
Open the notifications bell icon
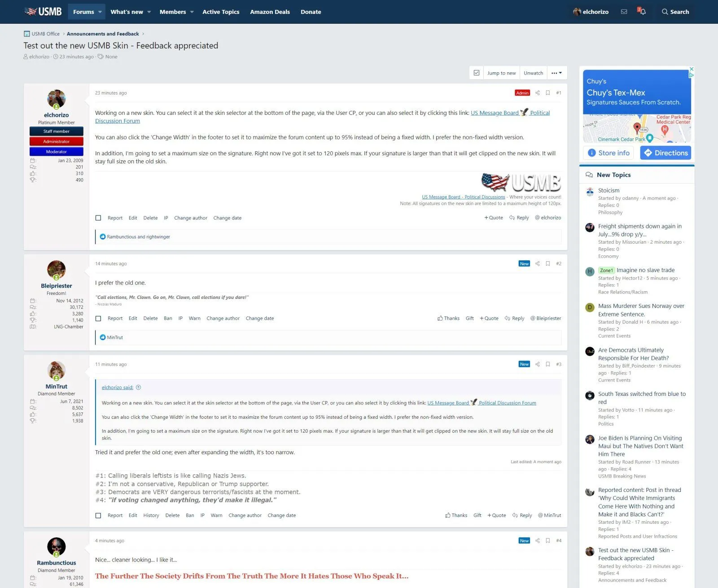pos(643,12)
